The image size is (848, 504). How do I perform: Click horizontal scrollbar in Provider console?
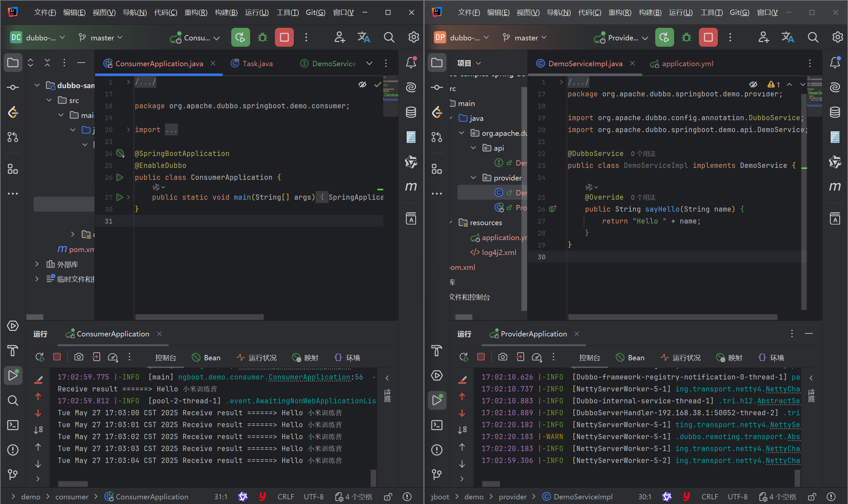(x=491, y=483)
